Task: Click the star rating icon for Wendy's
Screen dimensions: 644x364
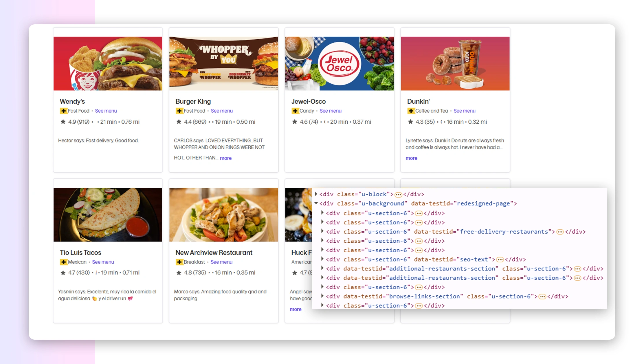Action: [63, 122]
